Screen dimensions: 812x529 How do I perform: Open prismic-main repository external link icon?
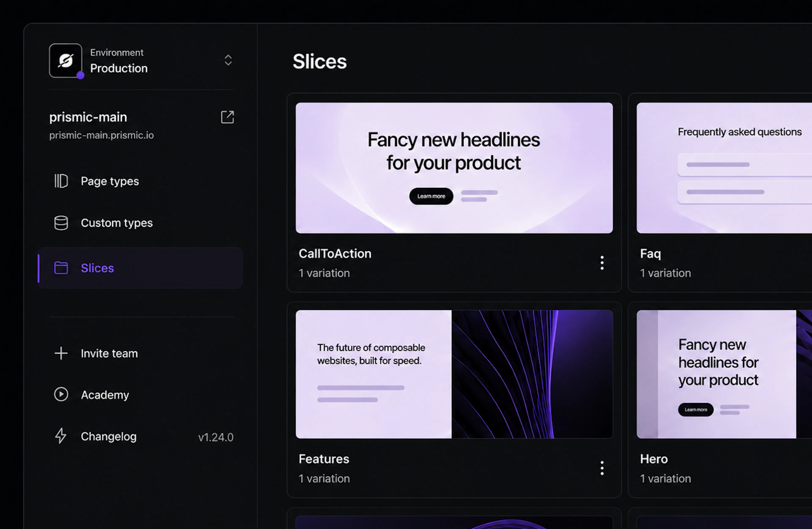(x=227, y=117)
